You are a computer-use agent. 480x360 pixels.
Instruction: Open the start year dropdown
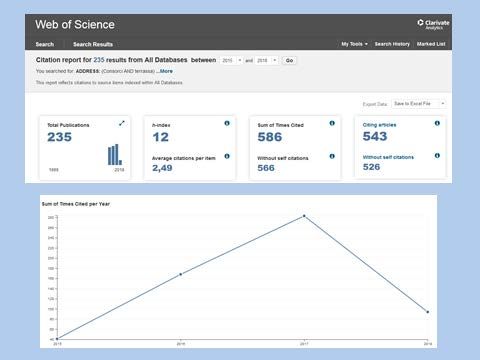[x=231, y=60]
